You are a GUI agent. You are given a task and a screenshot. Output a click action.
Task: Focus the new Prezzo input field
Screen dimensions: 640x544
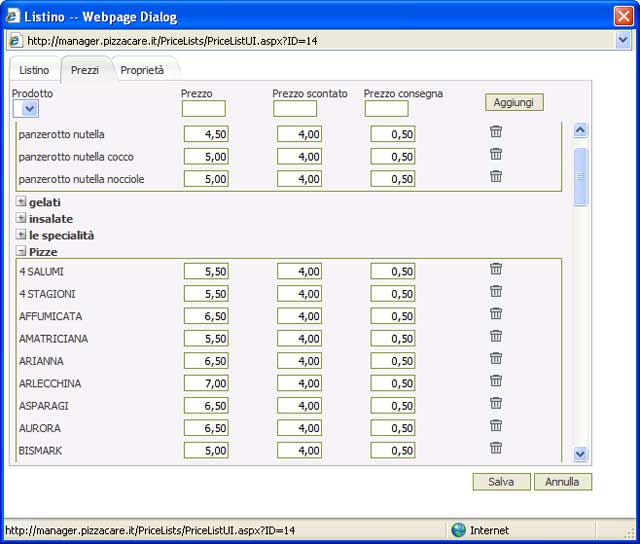pyautogui.click(x=203, y=109)
